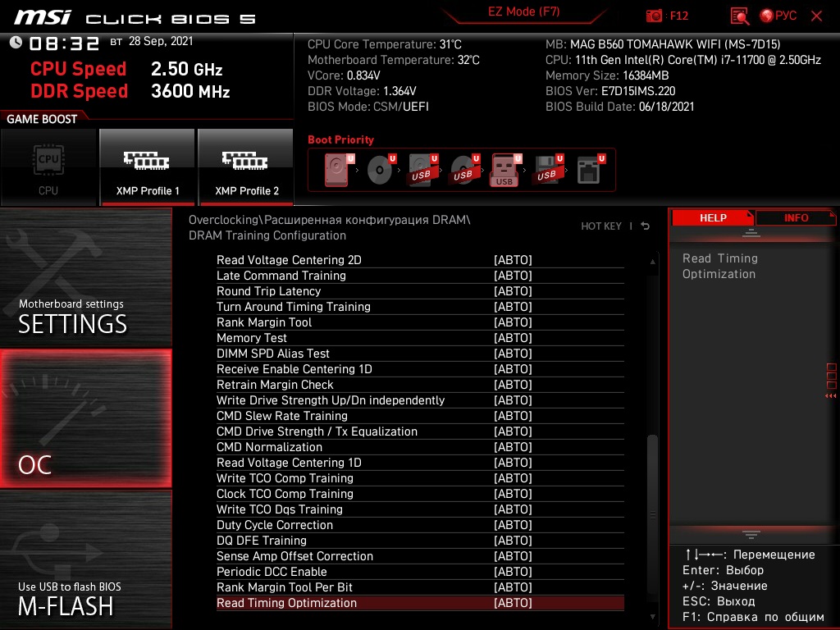The image size is (840, 630).
Task: Select Write TCO Comp Training row
Action: (420, 478)
